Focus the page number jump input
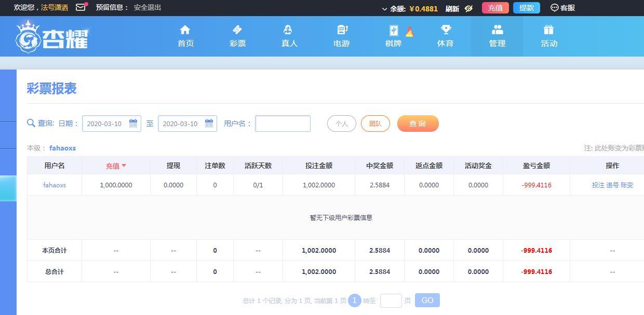The width and height of the screenshot is (644, 315). [391, 300]
